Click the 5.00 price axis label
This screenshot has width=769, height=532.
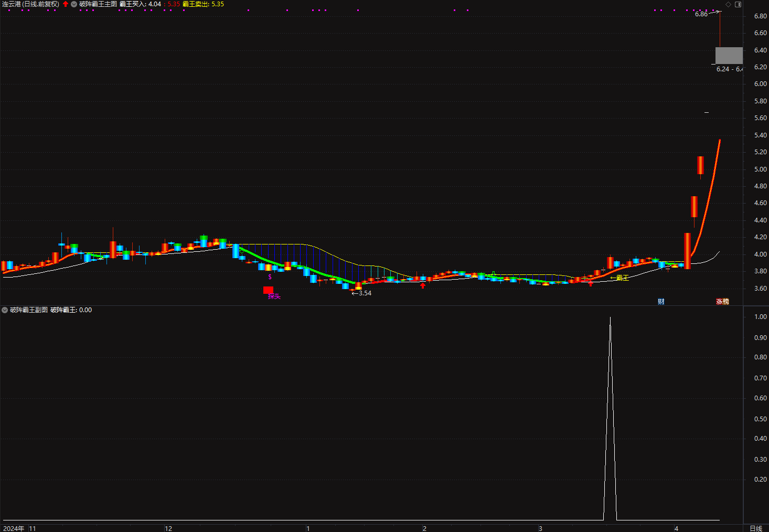click(x=761, y=169)
